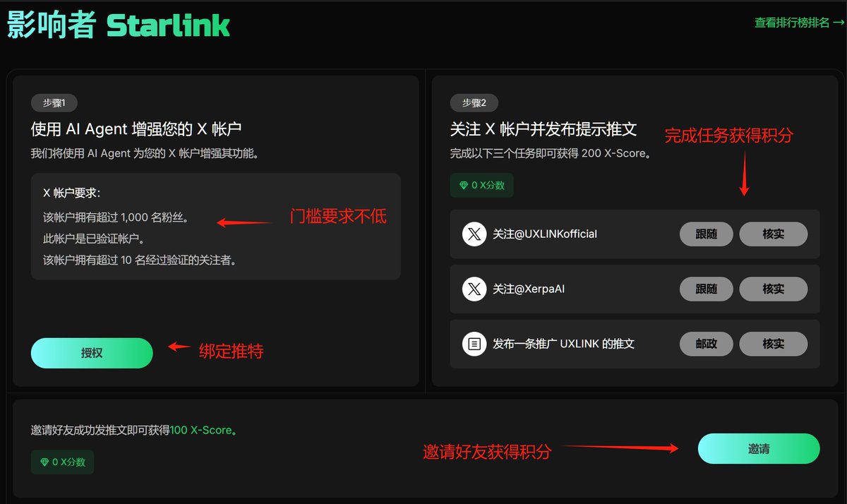Click the diamond icon in the 步骤2 score badge
The height and width of the screenshot is (504, 847).
coord(464,186)
